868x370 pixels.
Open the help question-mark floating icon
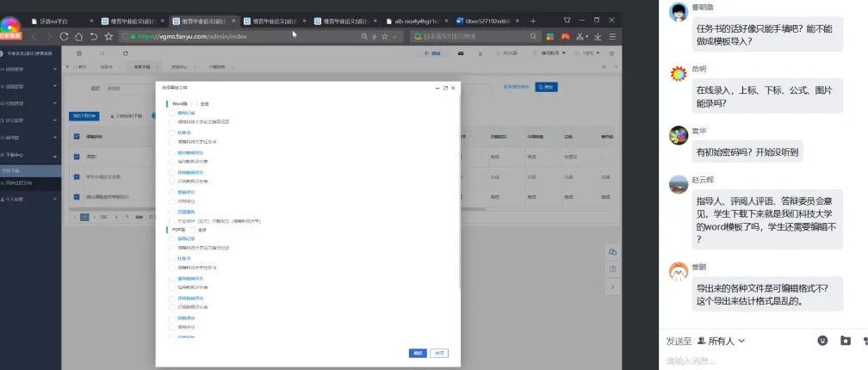point(612,269)
